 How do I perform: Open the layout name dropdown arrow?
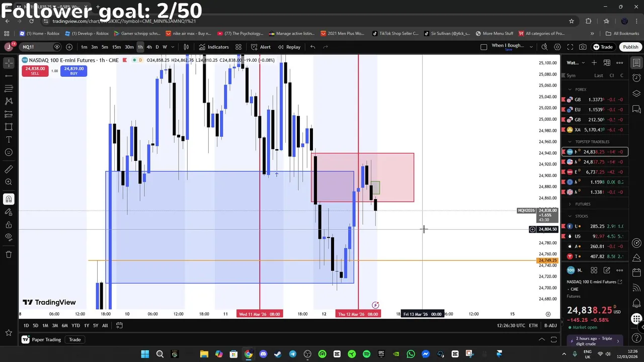pyautogui.click(x=531, y=47)
